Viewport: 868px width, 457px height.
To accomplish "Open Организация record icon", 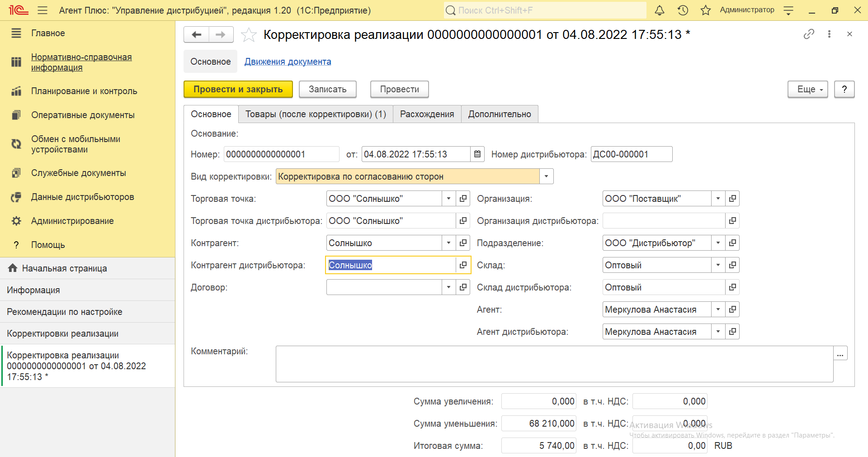I will click(x=732, y=199).
